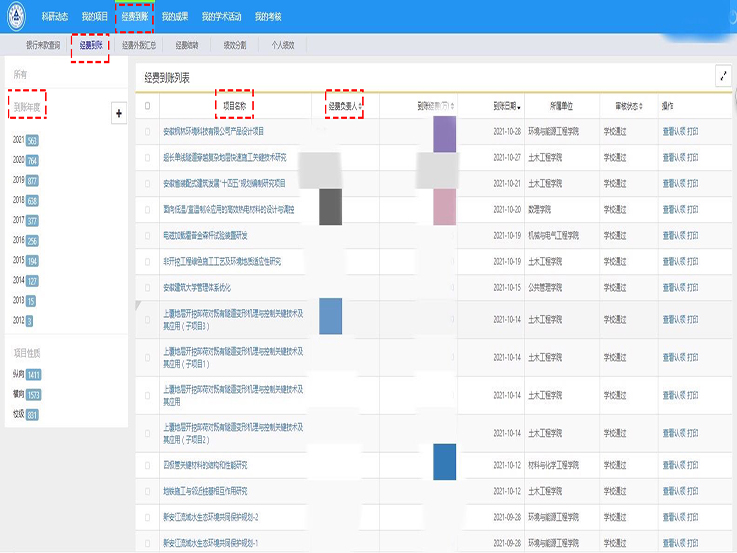Select checkbox of 电磁加载霍普金森杆试验装置研发 row
The height and width of the screenshot is (553, 737).
pyautogui.click(x=148, y=235)
